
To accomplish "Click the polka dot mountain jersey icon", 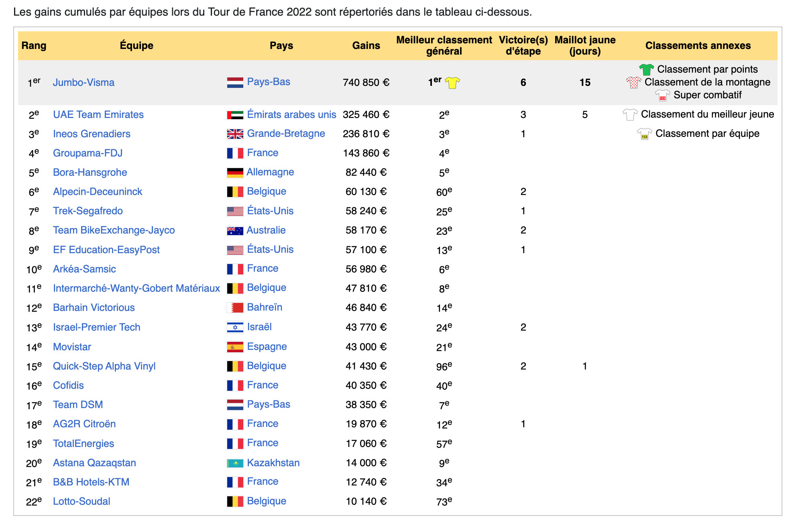I will point(633,82).
